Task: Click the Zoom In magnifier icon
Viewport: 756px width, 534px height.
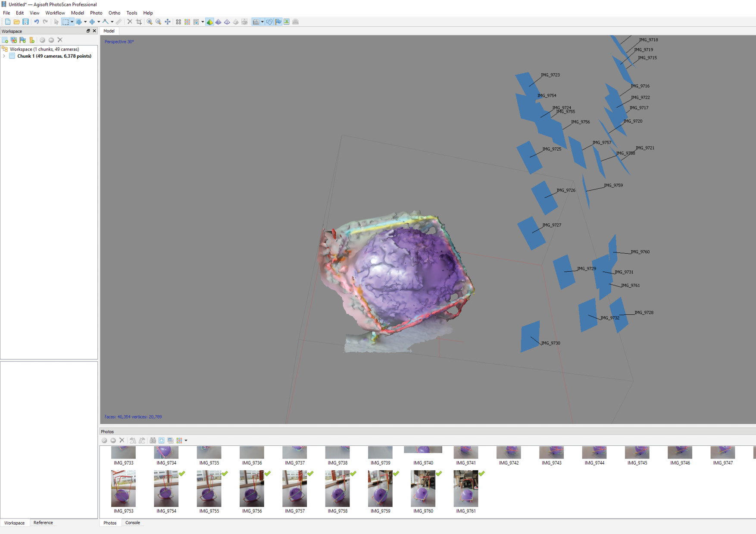Action: point(150,22)
